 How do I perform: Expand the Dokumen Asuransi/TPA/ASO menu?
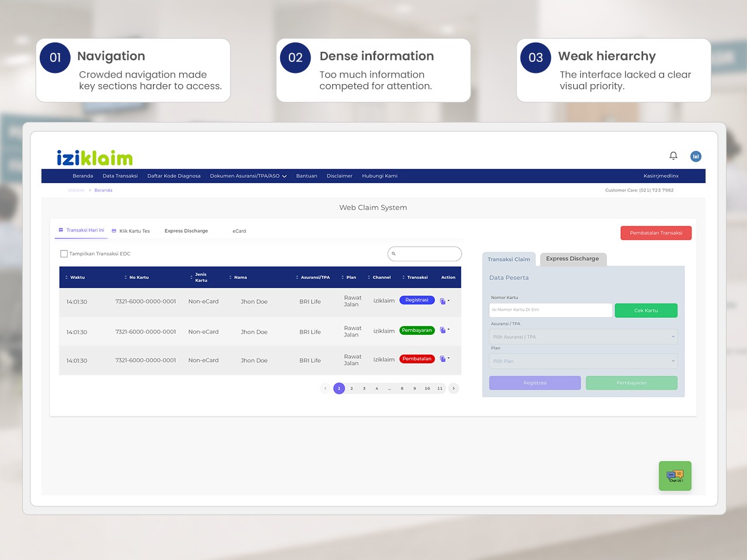[248, 176]
